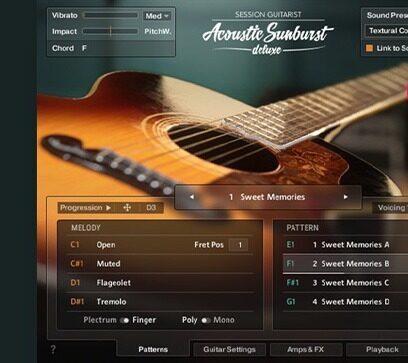Click the Progression play button

click(x=108, y=208)
